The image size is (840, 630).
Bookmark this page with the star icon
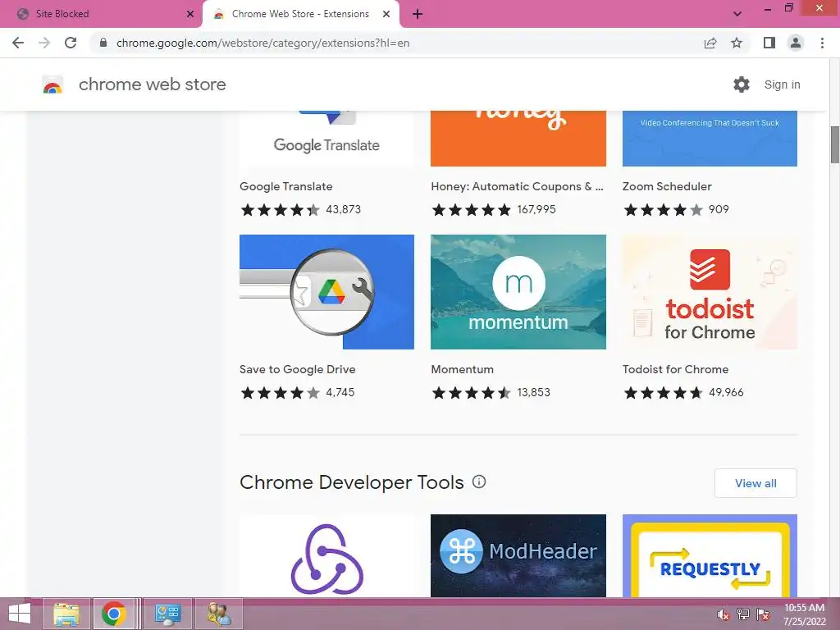[737, 43]
